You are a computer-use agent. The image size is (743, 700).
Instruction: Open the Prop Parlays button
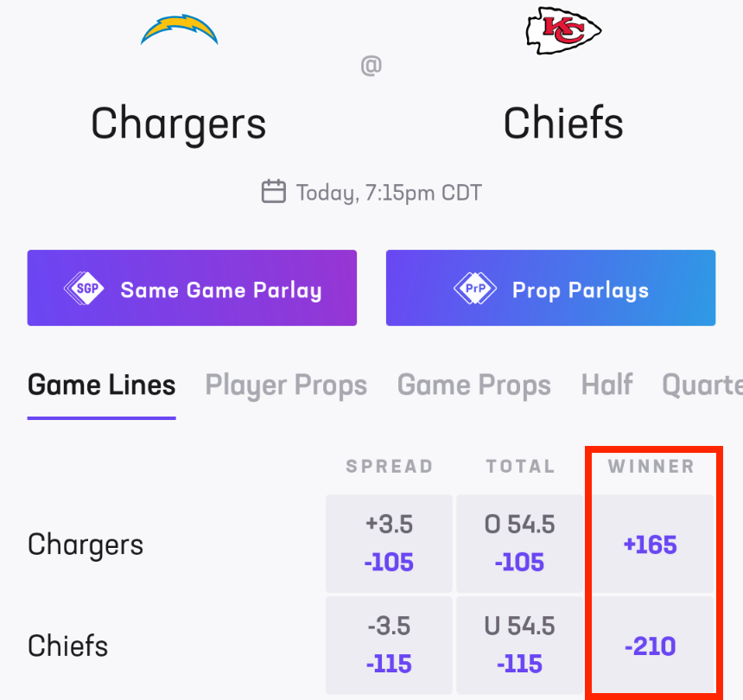pyautogui.click(x=550, y=289)
